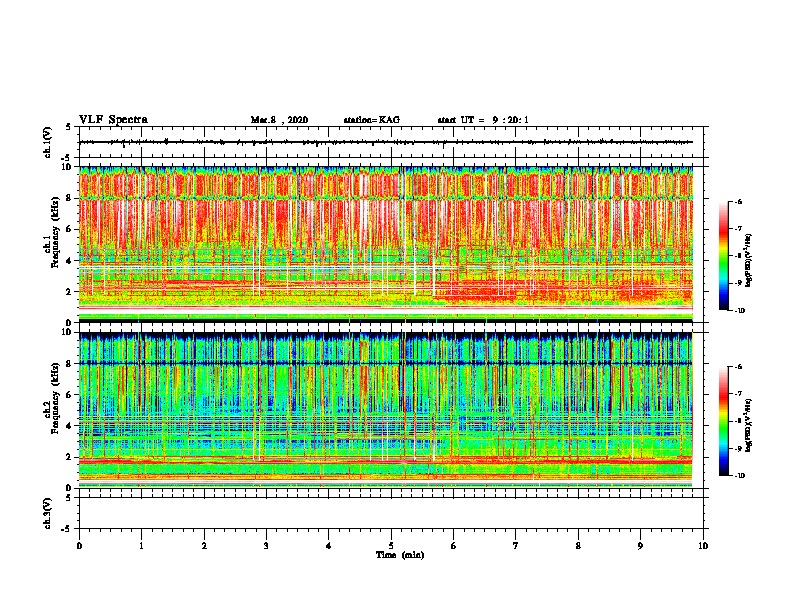Click the ch.1 frequency tick label "4"

69,261
